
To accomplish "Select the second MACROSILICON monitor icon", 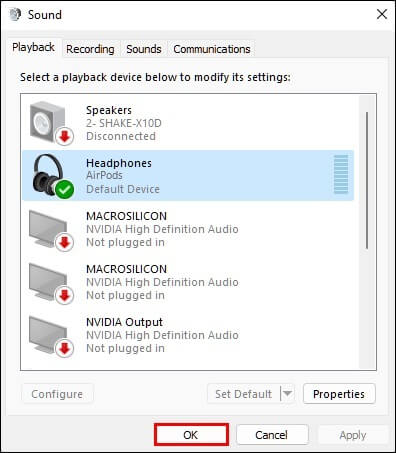I will point(51,283).
